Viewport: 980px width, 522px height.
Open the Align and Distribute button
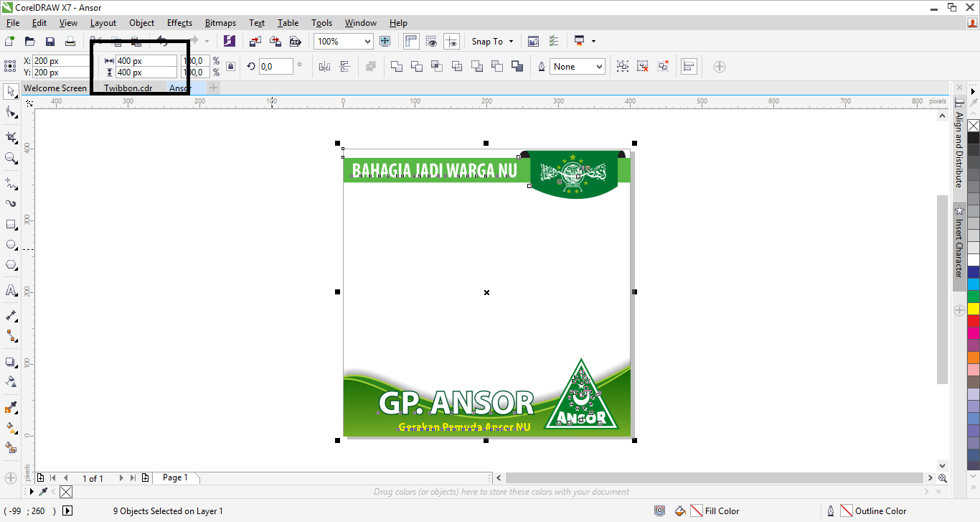coord(689,67)
